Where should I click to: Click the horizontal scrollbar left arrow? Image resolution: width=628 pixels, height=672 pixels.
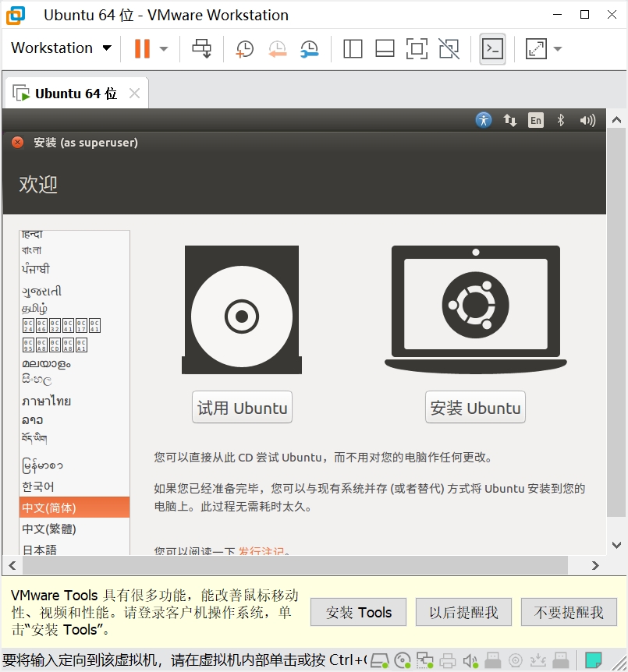[12, 566]
